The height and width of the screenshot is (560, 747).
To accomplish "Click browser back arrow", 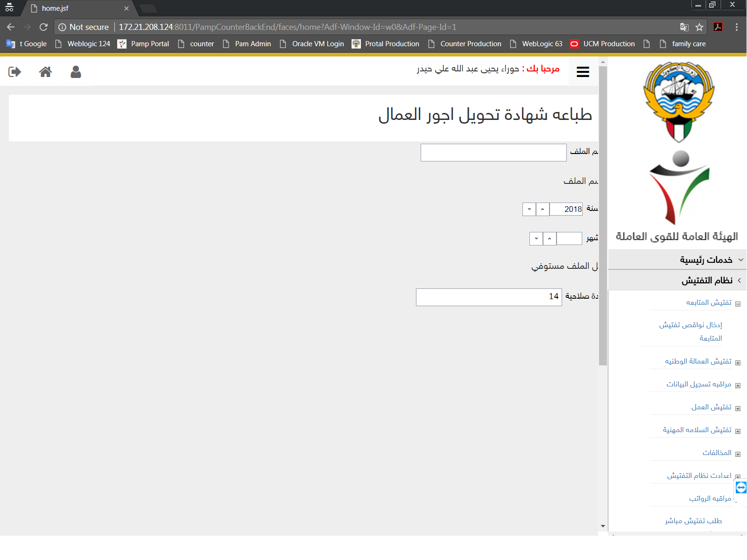I will (11, 27).
